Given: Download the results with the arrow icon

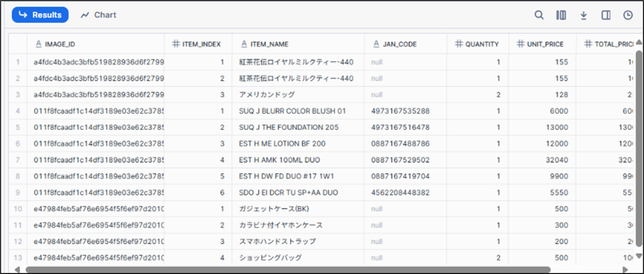Looking at the screenshot, I should pyautogui.click(x=584, y=15).
